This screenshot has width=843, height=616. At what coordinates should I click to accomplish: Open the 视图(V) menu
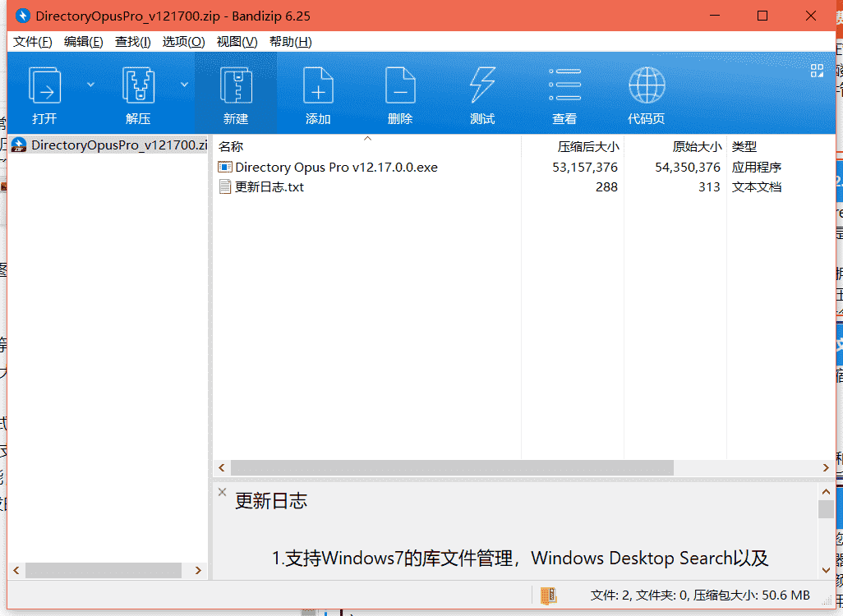(x=237, y=42)
